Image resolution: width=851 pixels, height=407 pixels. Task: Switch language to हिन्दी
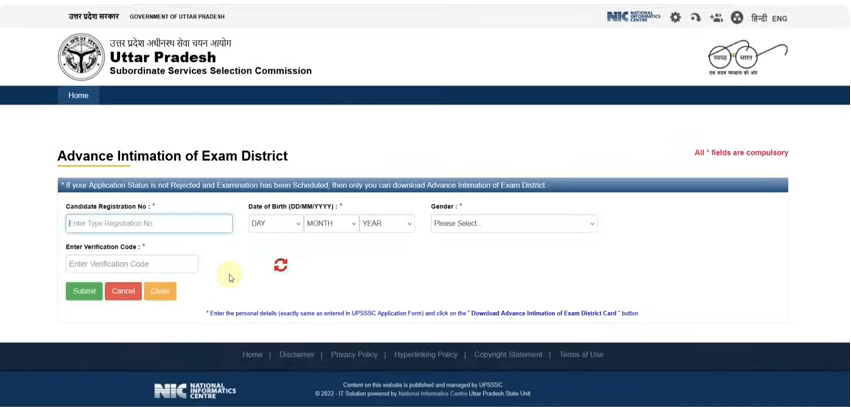coord(759,18)
